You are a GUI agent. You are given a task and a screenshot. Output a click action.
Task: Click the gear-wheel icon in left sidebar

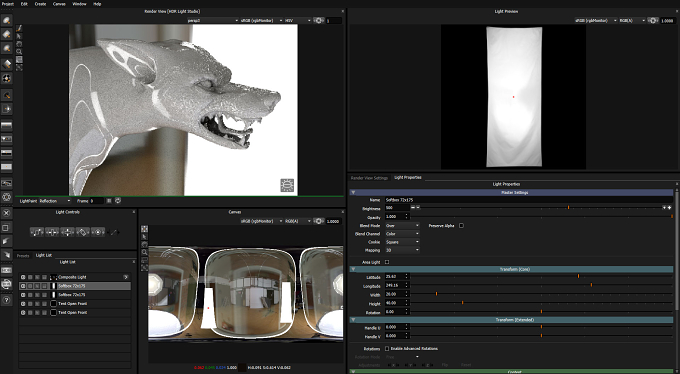tap(7, 197)
